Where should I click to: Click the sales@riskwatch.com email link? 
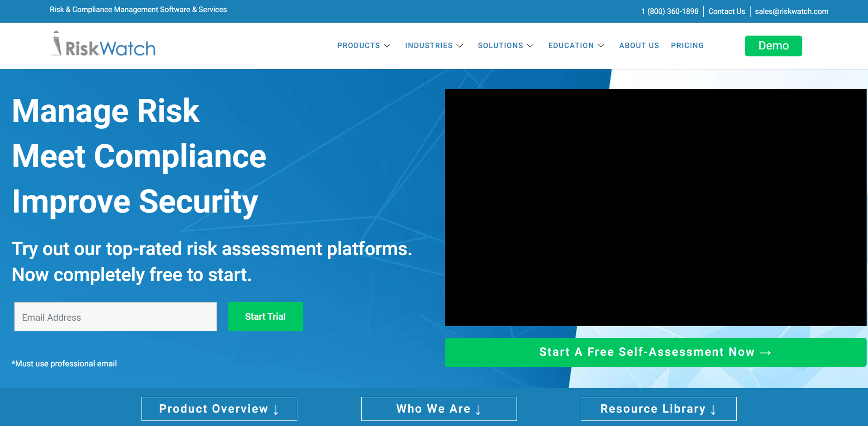pos(791,12)
